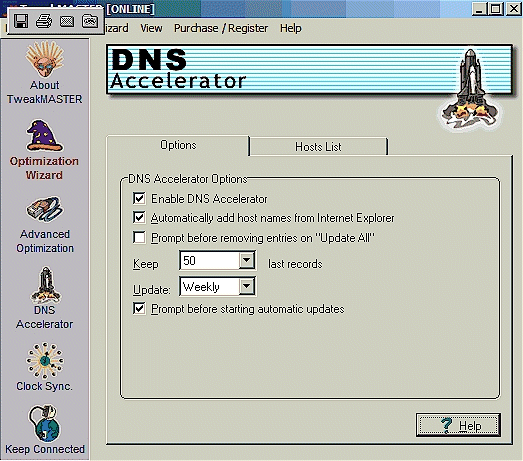Open the View menu
This screenshot has width=523, height=461.
click(x=151, y=28)
